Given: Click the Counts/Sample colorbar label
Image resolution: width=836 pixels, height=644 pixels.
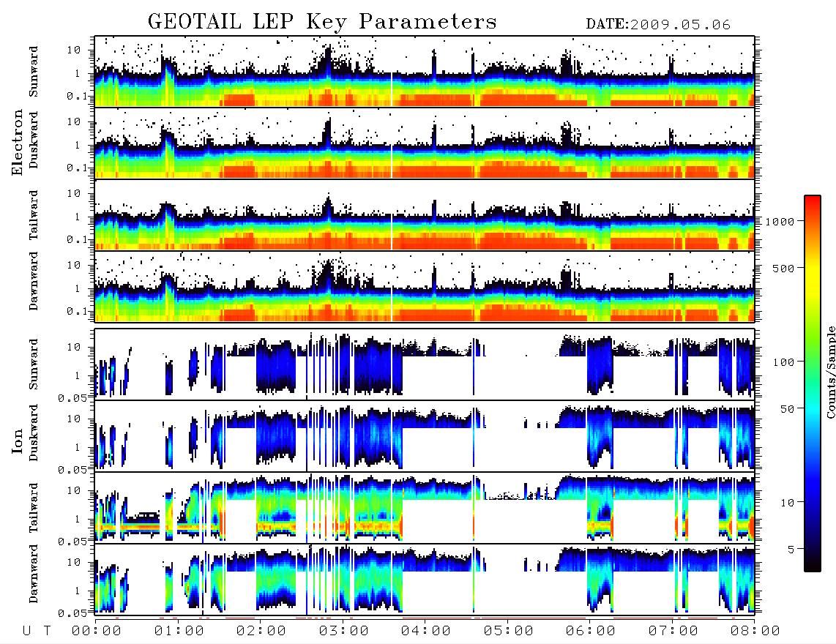Looking at the screenshot, I should click(x=830, y=372).
